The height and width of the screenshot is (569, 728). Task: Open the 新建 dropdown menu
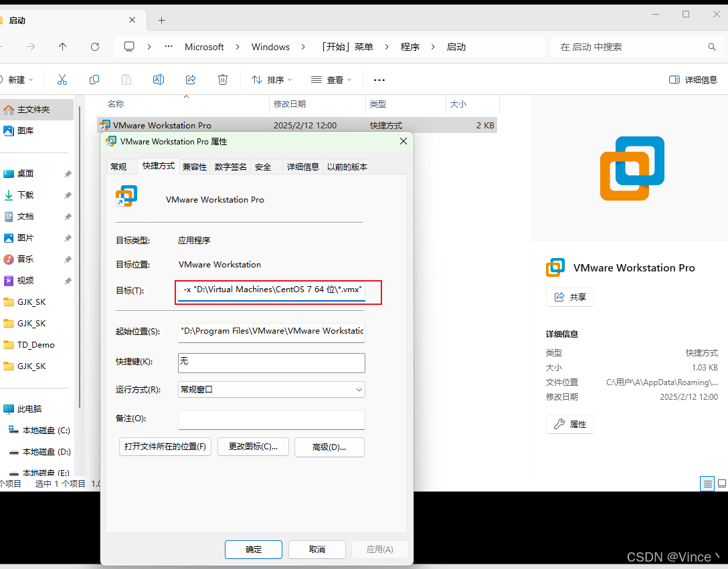[x=17, y=80]
